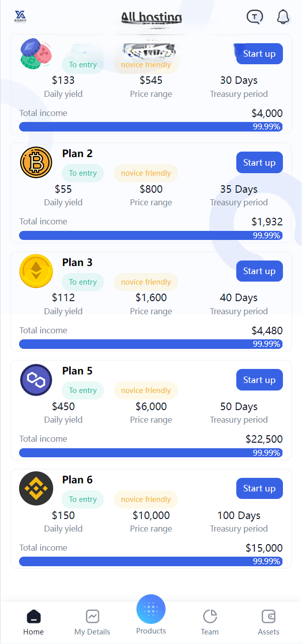Click the Ethereum coin icon for Plan 3

(x=36, y=271)
